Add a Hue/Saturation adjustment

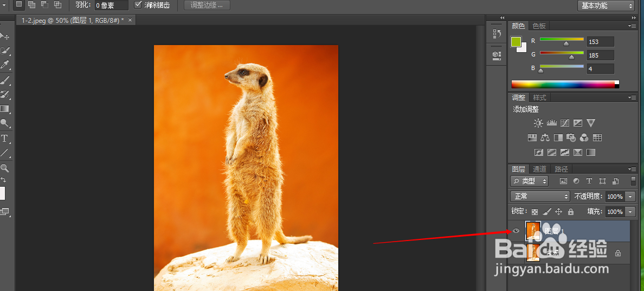[x=532, y=137]
